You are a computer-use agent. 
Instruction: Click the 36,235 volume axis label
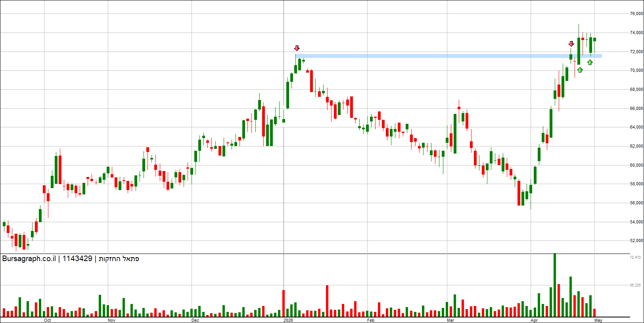click(x=635, y=285)
